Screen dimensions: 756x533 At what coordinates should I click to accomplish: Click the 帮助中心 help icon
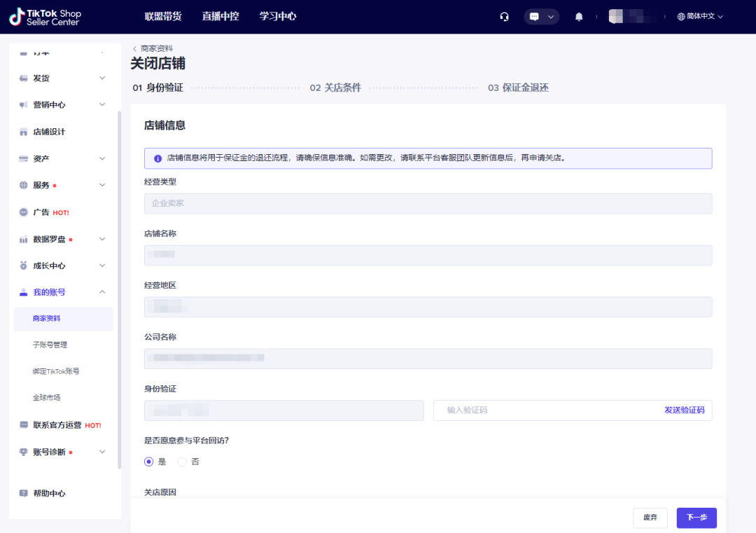click(x=24, y=493)
